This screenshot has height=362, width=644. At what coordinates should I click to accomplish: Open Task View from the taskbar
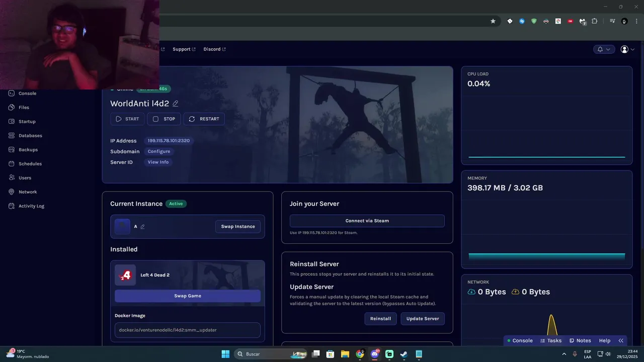coord(316,354)
